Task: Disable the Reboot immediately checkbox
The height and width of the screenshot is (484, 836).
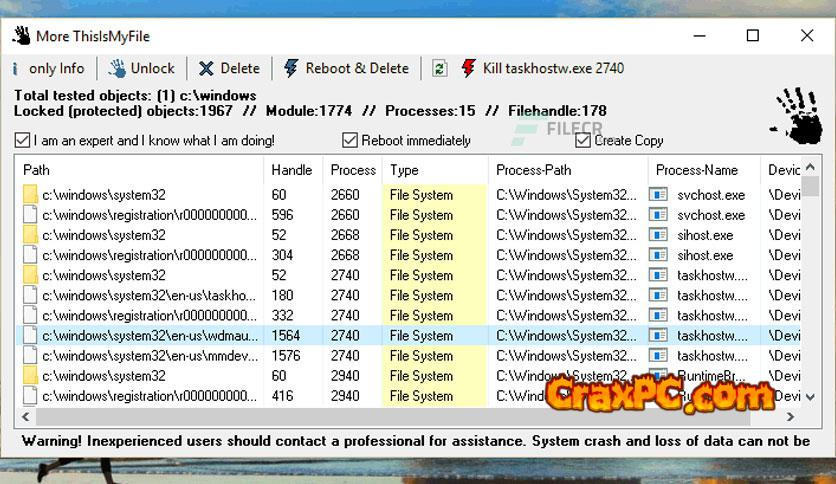Action: pyautogui.click(x=350, y=141)
